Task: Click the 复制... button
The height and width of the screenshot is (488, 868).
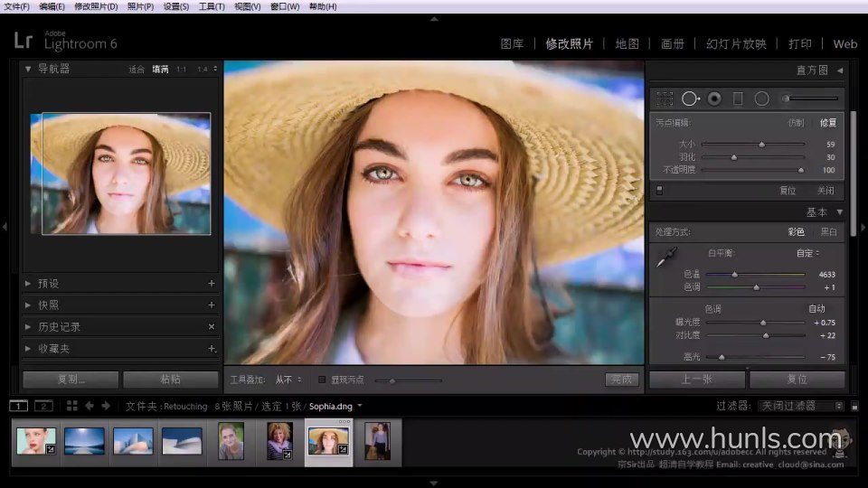Action: tap(71, 380)
